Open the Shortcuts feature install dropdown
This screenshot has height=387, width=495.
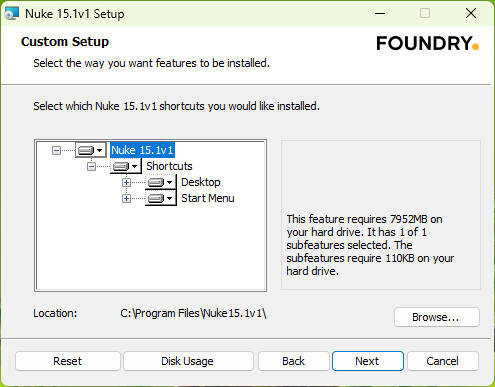(125, 166)
